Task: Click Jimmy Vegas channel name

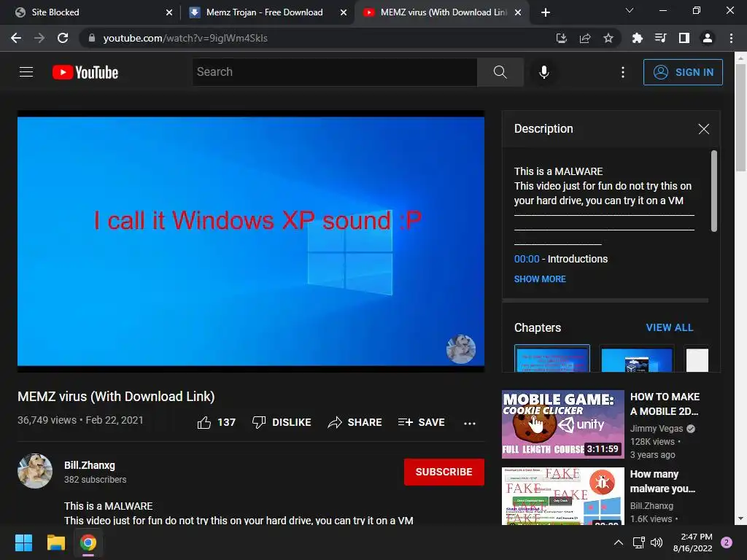Action: (x=657, y=429)
